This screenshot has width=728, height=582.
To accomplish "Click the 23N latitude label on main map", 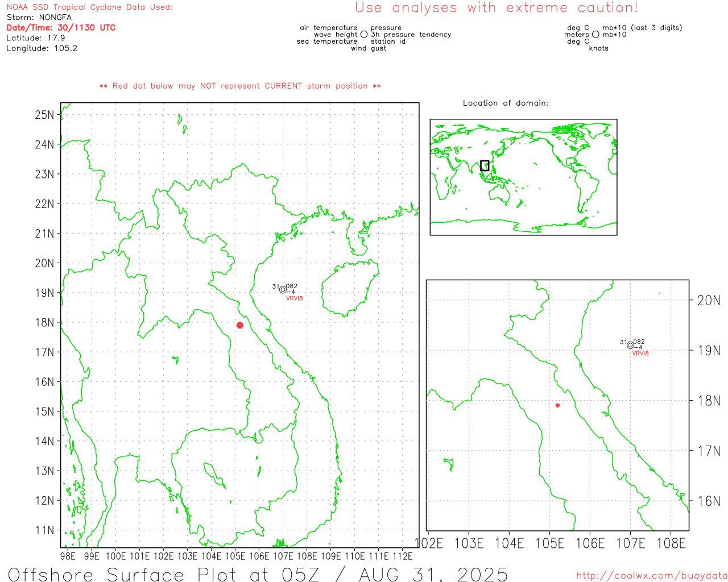I will (x=44, y=174).
